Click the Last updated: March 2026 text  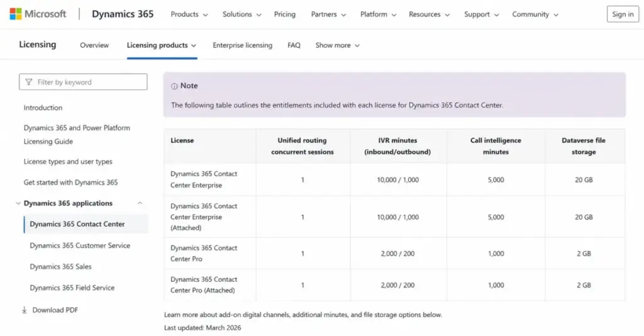203,328
